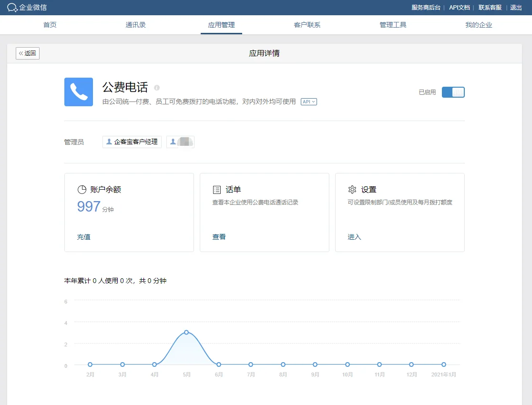Click the blue 公费电话 phone app icon

click(79, 92)
